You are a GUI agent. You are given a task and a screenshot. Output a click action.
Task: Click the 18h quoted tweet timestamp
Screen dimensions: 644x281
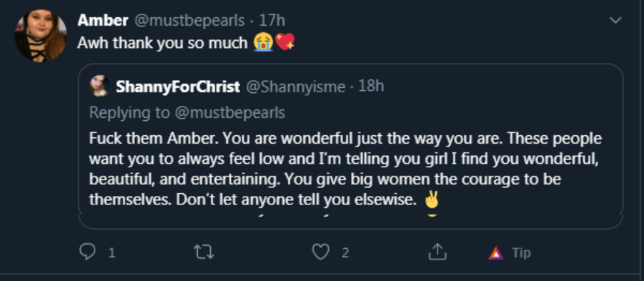[371, 87]
